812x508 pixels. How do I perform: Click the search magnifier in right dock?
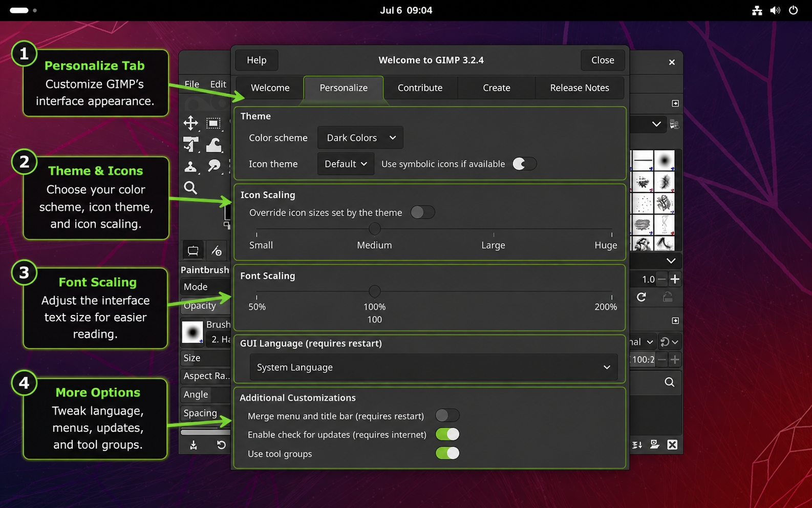point(669,383)
